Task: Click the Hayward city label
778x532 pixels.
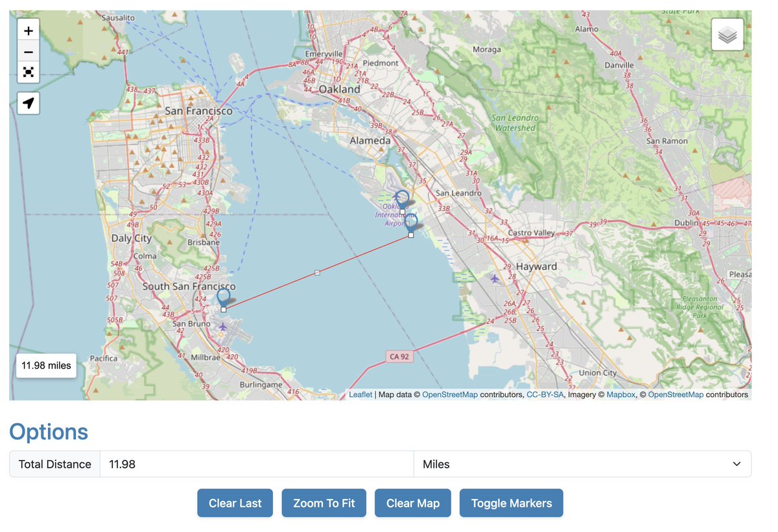Action: tap(537, 266)
